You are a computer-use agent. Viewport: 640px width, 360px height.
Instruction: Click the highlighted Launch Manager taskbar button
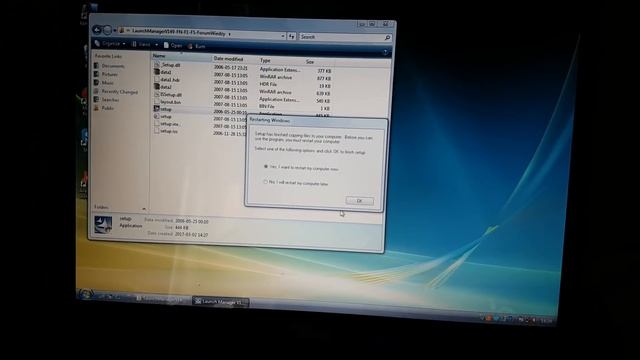pos(220,302)
